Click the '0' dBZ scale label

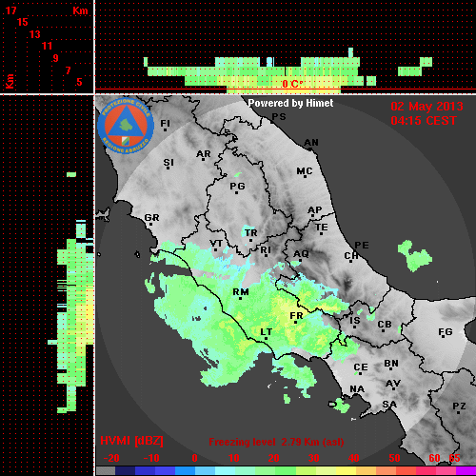(194, 458)
